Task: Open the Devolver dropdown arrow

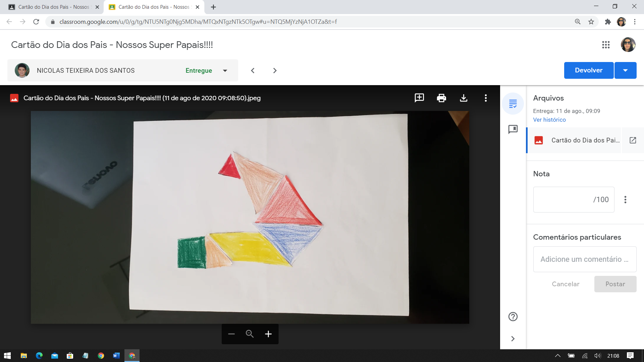Action: pyautogui.click(x=625, y=70)
